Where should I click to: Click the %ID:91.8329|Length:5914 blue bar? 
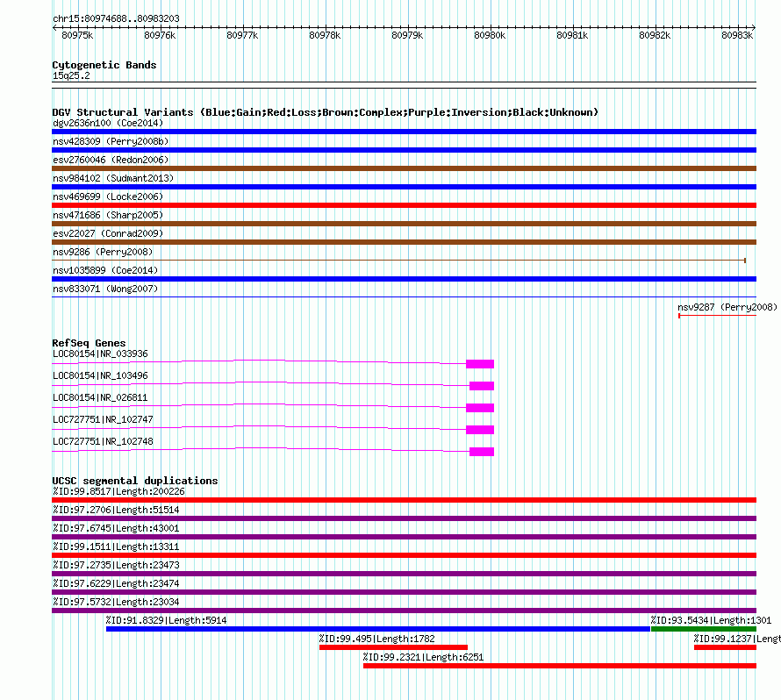click(378, 629)
